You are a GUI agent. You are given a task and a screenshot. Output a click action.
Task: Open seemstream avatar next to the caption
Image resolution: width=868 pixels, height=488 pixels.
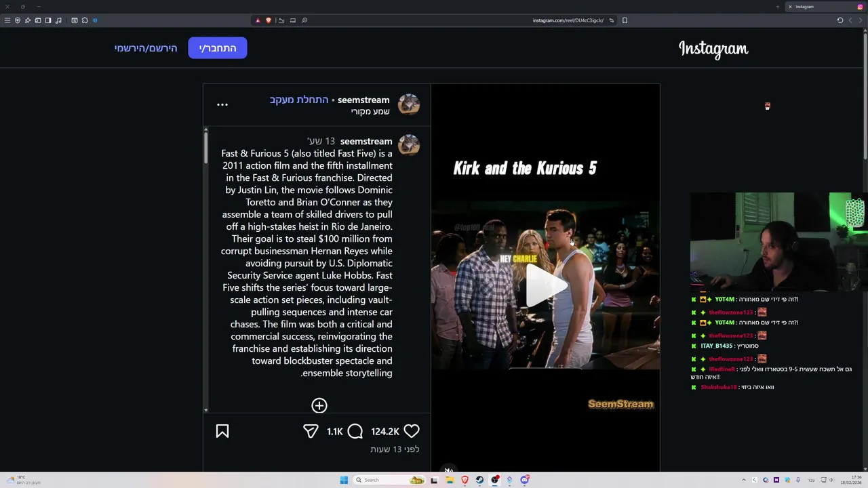tap(409, 145)
